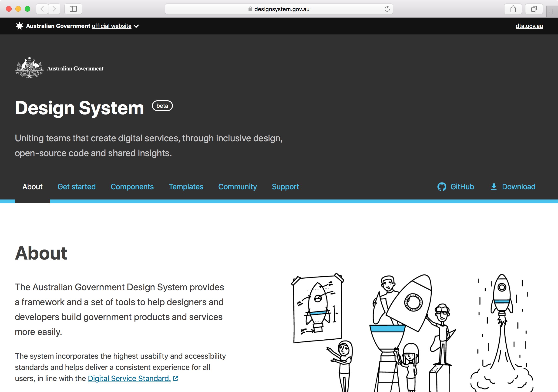558x392 pixels.
Task: Open the Templates tab
Action: point(186,187)
